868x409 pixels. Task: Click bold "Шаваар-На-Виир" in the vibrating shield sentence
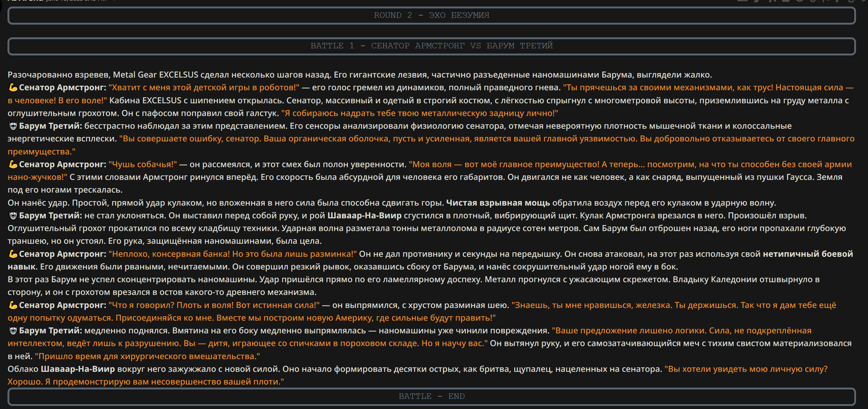(365, 215)
